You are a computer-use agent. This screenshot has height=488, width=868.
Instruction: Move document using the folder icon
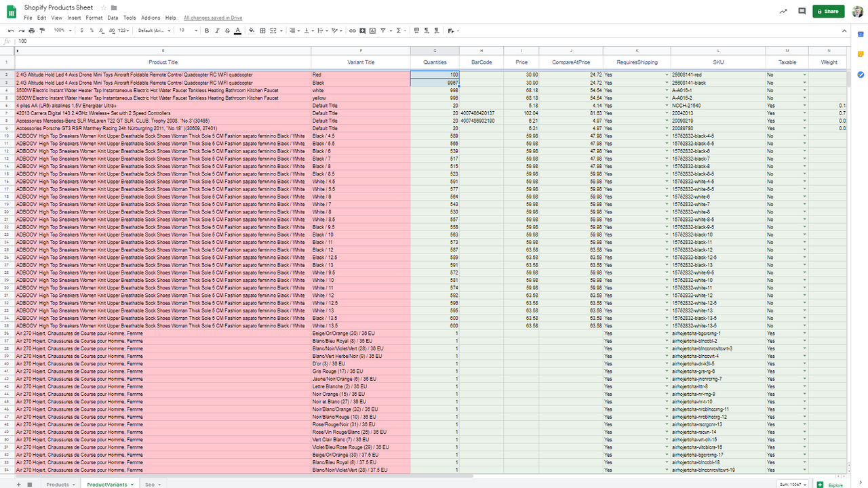pos(114,8)
